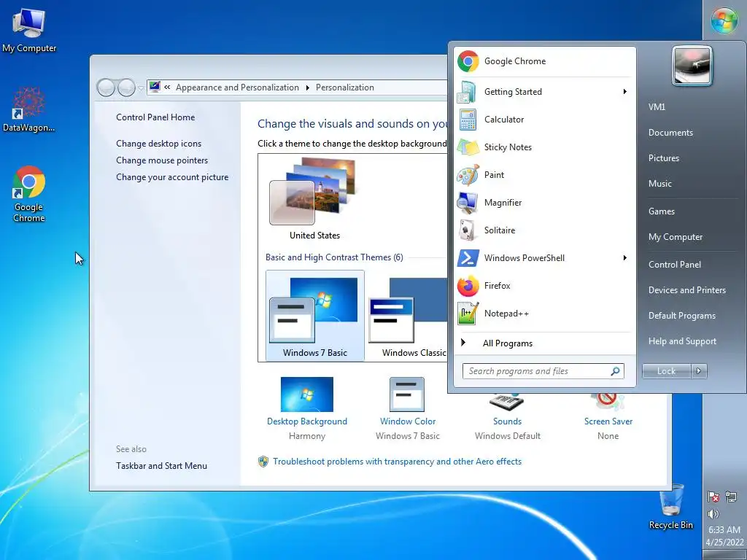The image size is (747, 560).
Task: Click the Action Center flag tray icon
Action: 713,497
